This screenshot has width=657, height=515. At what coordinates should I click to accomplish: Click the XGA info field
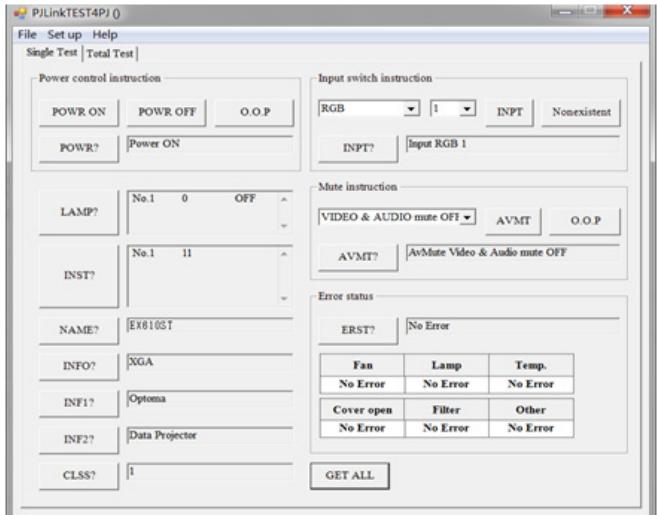(x=210, y=362)
